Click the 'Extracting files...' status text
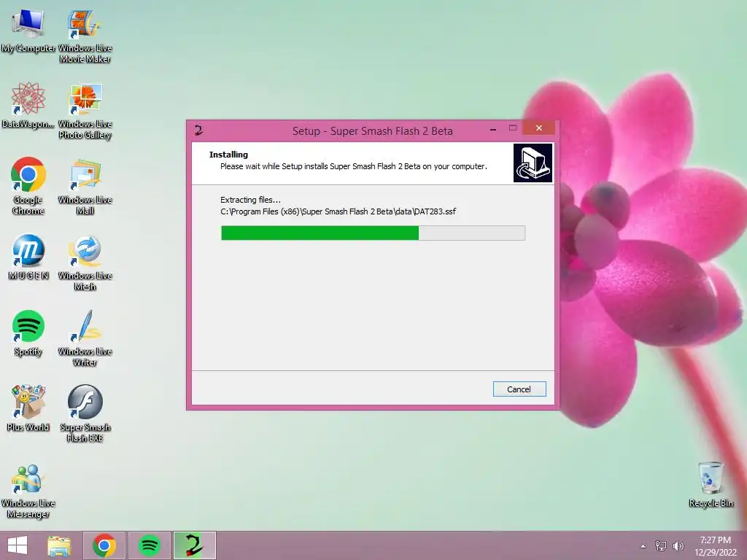Image resolution: width=747 pixels, height=560 pixels. [251, 200]
